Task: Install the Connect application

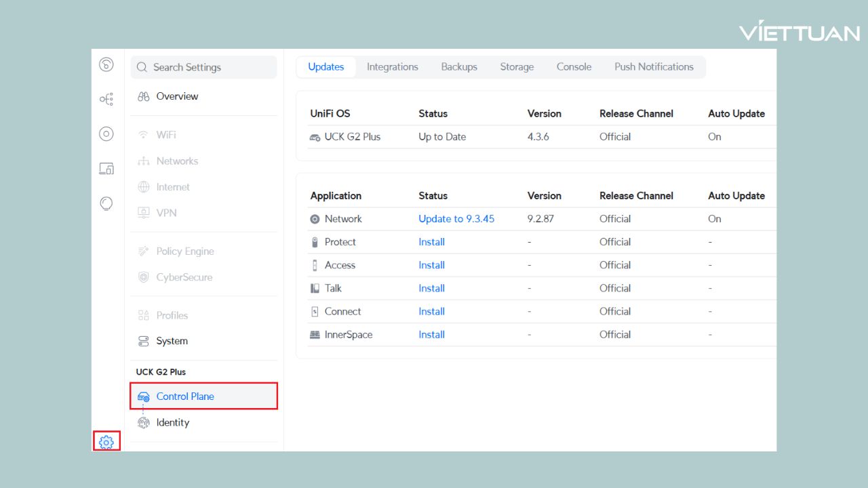Action: 431,311
